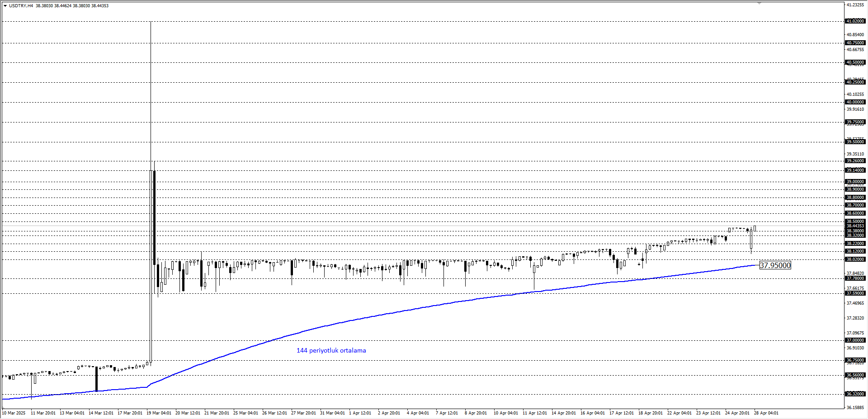Click the 40.00000 price level tag
868x419 pixels.
[855, 102]
